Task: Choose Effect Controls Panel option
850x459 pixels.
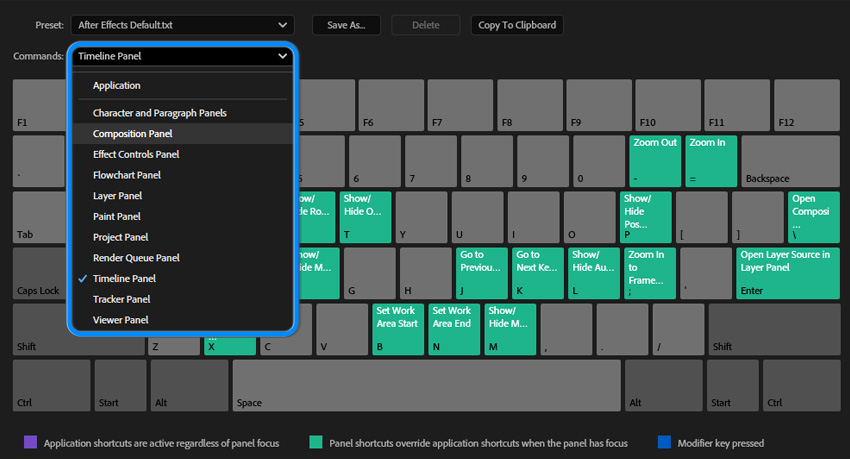Action: [182, 154]
